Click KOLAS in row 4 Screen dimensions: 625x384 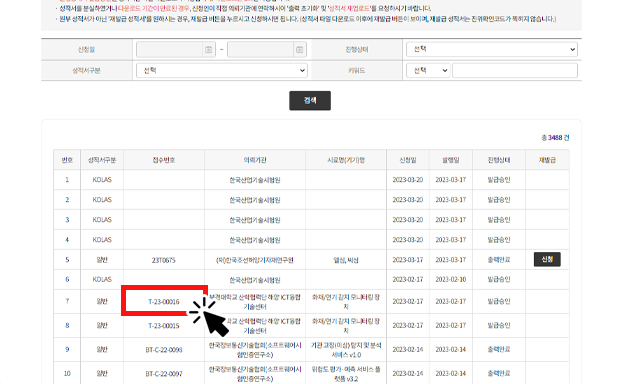tap(102, 240)
